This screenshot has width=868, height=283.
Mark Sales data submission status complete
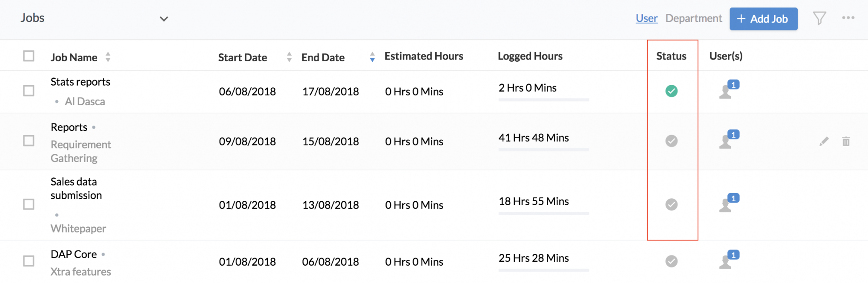click(671, 204)
